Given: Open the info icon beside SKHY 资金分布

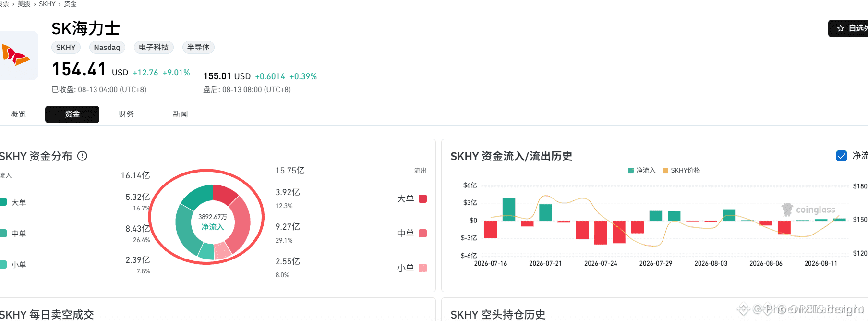Looking at the screenshot, I should click(83, 156).
